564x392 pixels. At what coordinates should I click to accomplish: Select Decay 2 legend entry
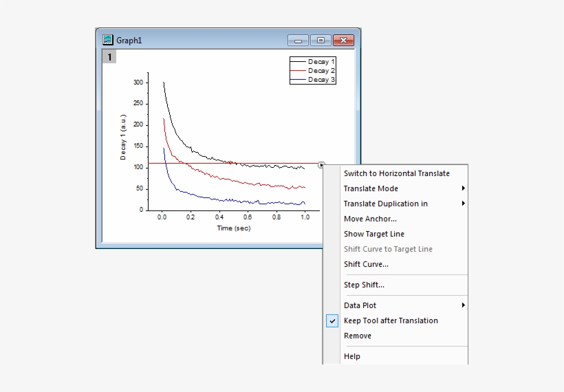tap(313, 70)
